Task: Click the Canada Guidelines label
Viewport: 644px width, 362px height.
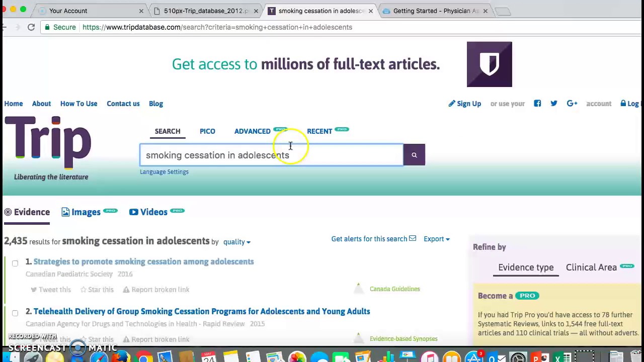Action: click(x=395, y=289)
